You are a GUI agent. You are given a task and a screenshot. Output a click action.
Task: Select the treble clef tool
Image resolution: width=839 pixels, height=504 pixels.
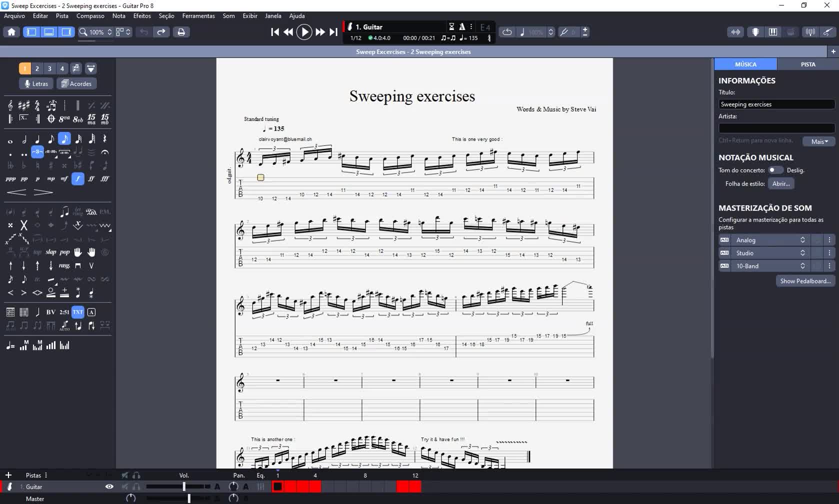[10, 105]
